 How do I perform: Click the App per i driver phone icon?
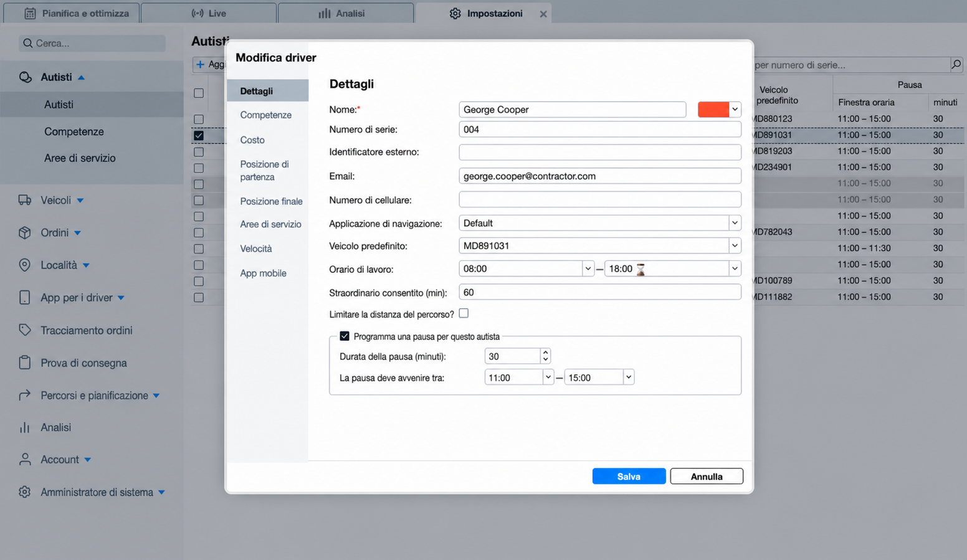click(x=25, y=297)
